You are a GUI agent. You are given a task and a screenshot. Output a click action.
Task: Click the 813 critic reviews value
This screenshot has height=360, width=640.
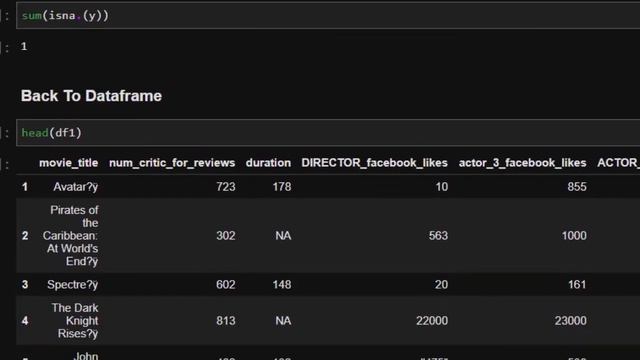pyautogui.click(x=226, y=321)
